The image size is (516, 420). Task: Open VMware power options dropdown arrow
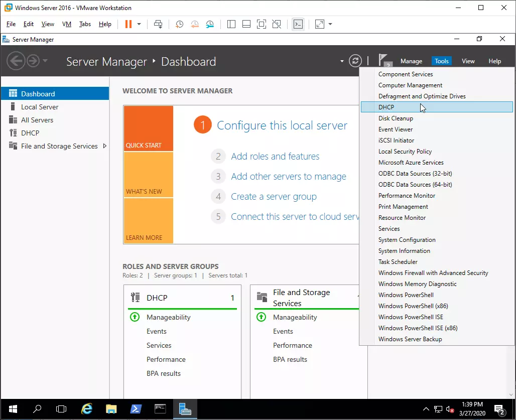point(139,24)
